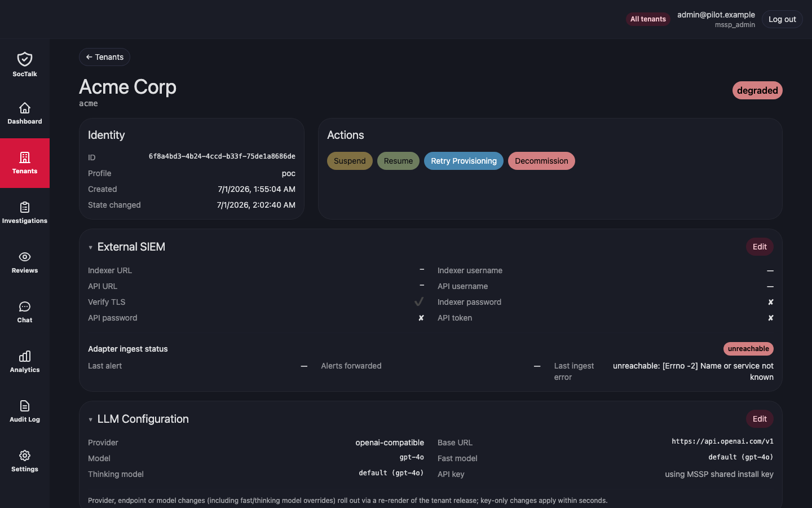The height and width of the screenshot is (508, 812).
Task: Click the Resume action button
Action: [398, 161]
